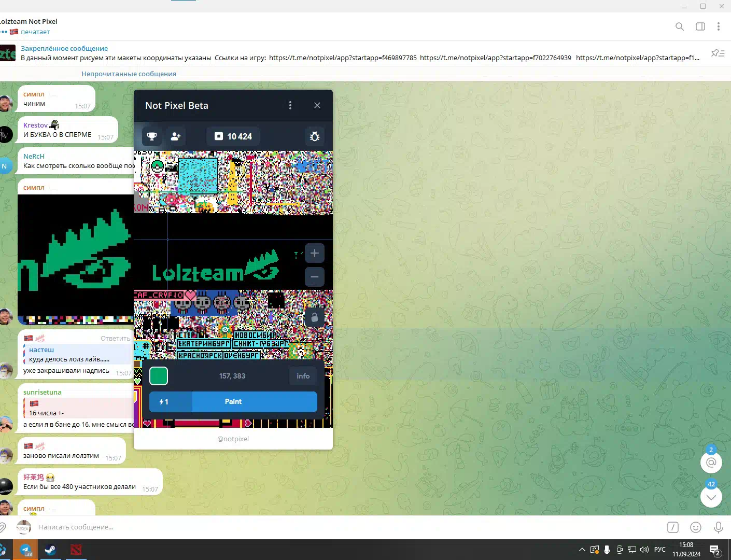
Task: Zoom out on the pixel canvas
Action: click(x=314, y=277)
